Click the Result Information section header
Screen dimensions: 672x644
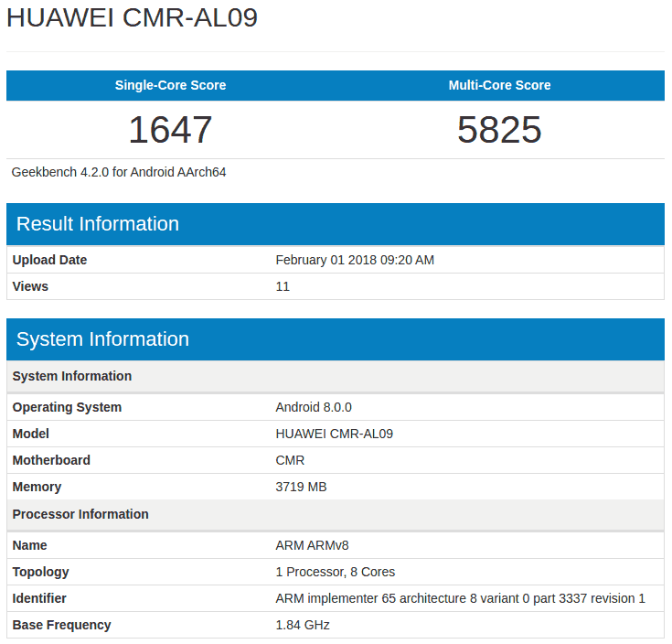coord(98,224)
